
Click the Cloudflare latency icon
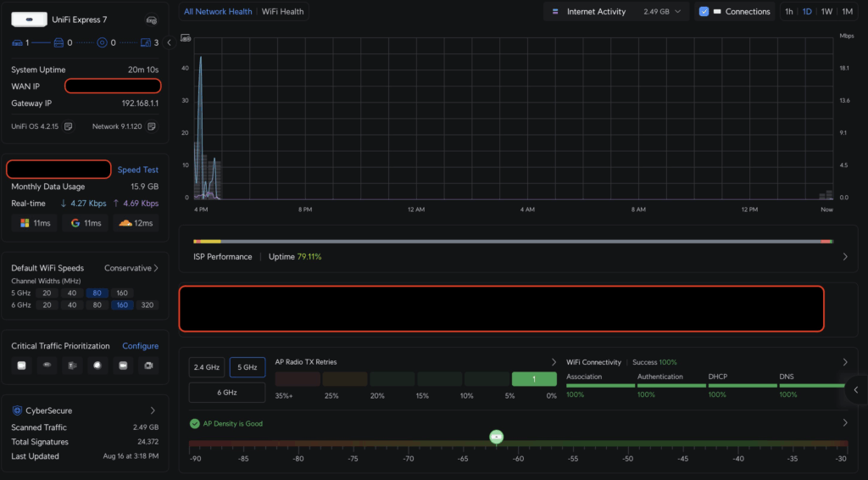coord(125,223)
